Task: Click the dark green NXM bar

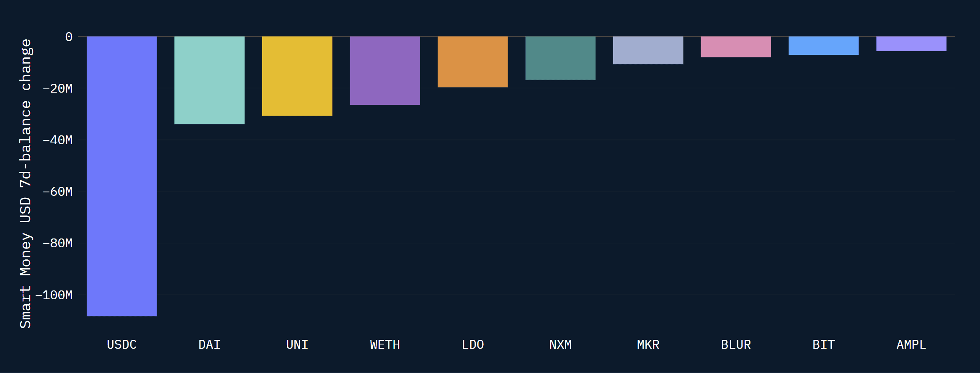Action: point(560,58)
